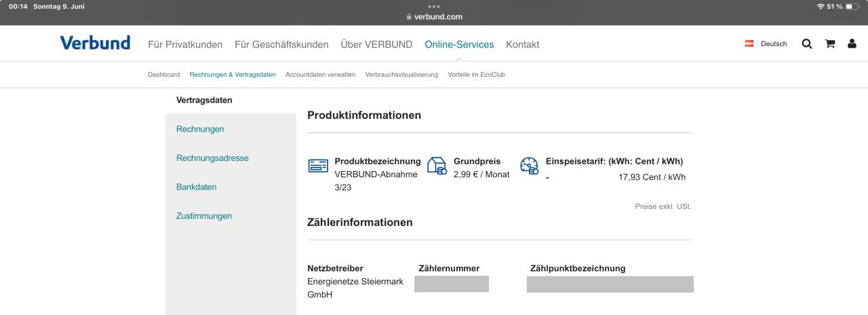The image size is (868, 315).
Task: Open Über VERBUND menu
Action: point(376,45)
